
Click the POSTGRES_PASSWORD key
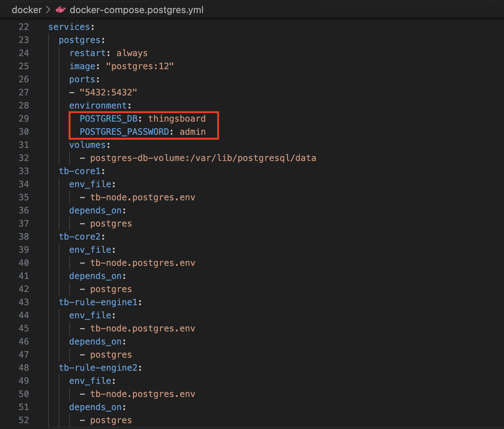tap(124, 132)
